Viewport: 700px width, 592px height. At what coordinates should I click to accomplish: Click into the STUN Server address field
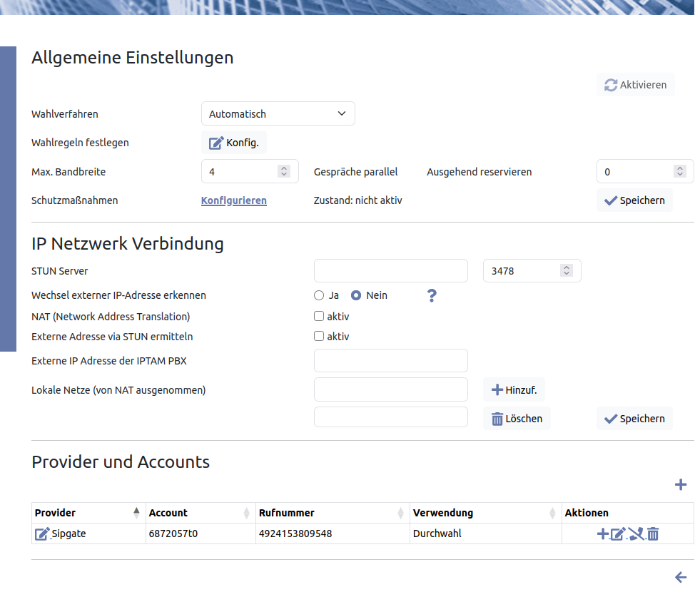[x=390, y=271]
